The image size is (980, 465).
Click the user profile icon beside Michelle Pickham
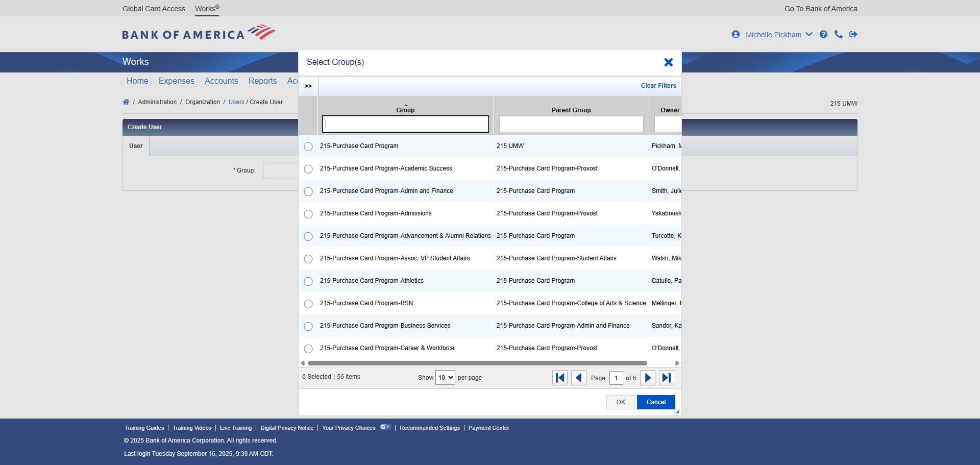point(736,34)
